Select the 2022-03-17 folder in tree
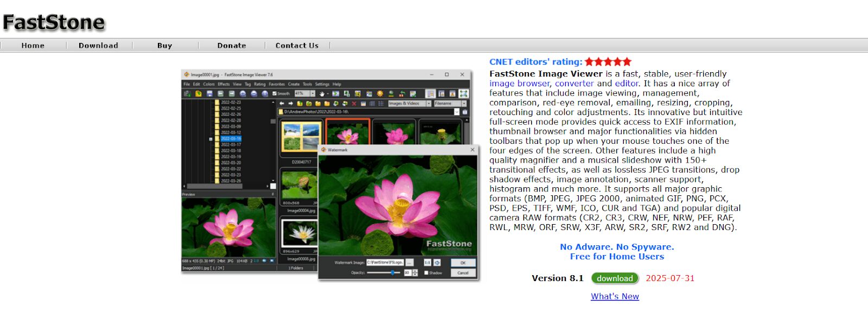 (231, 145)
